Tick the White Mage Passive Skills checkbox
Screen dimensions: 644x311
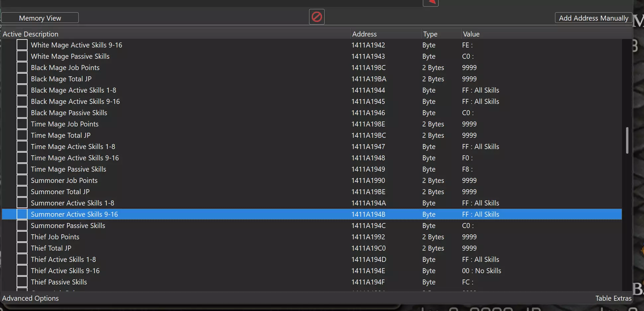[22, 56]
